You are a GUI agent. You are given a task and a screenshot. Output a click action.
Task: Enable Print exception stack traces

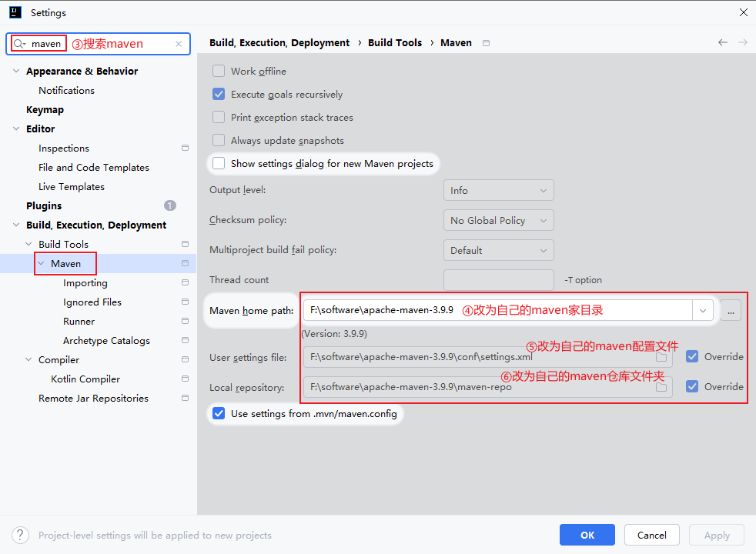(219, 118)
